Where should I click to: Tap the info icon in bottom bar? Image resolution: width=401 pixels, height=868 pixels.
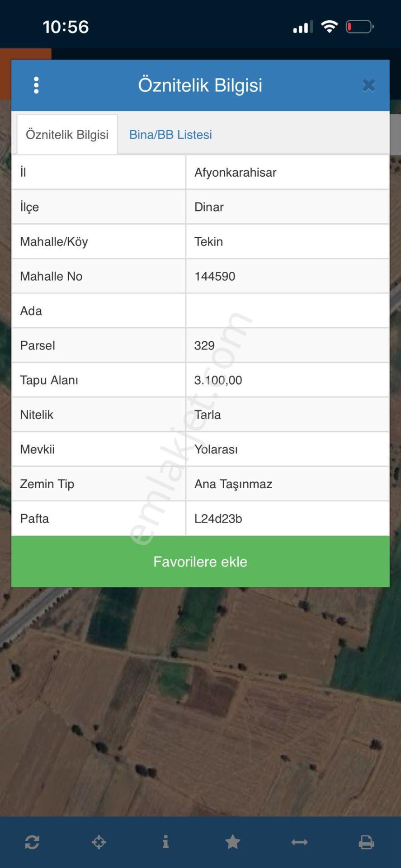pyautogui.click(x=165, y=841)
